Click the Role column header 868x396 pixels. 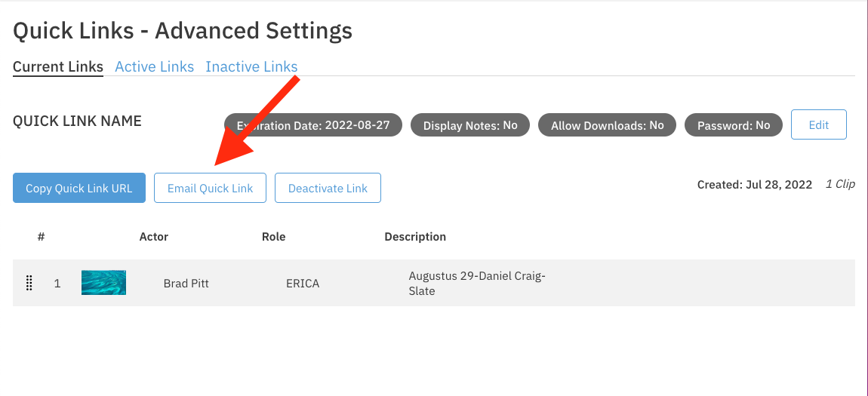(x=273, y=237)
